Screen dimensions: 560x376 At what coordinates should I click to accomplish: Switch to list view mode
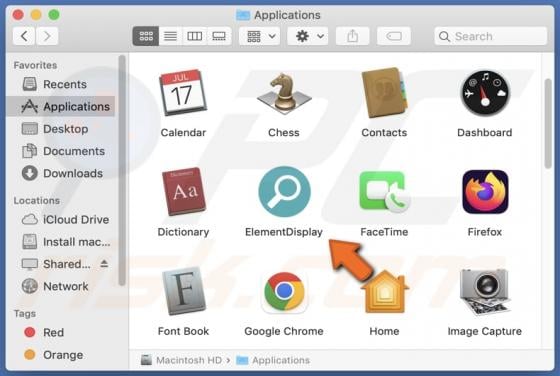coord(170,36)
